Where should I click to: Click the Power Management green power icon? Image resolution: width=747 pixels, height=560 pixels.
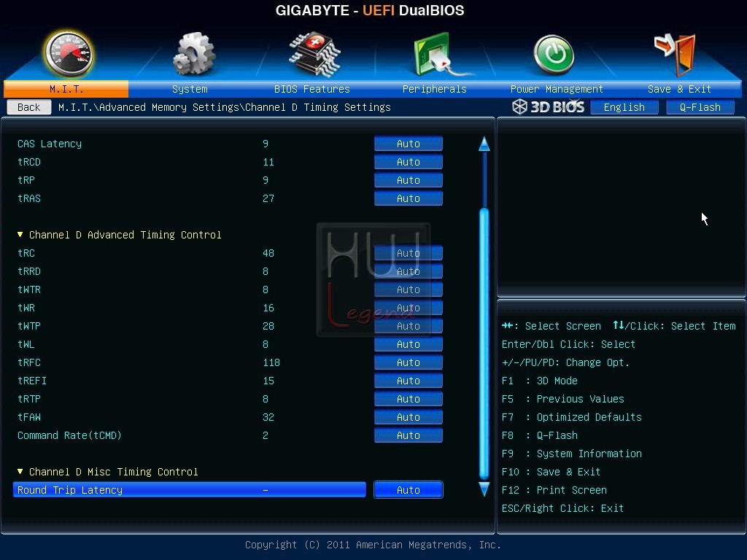pos(554,55)
